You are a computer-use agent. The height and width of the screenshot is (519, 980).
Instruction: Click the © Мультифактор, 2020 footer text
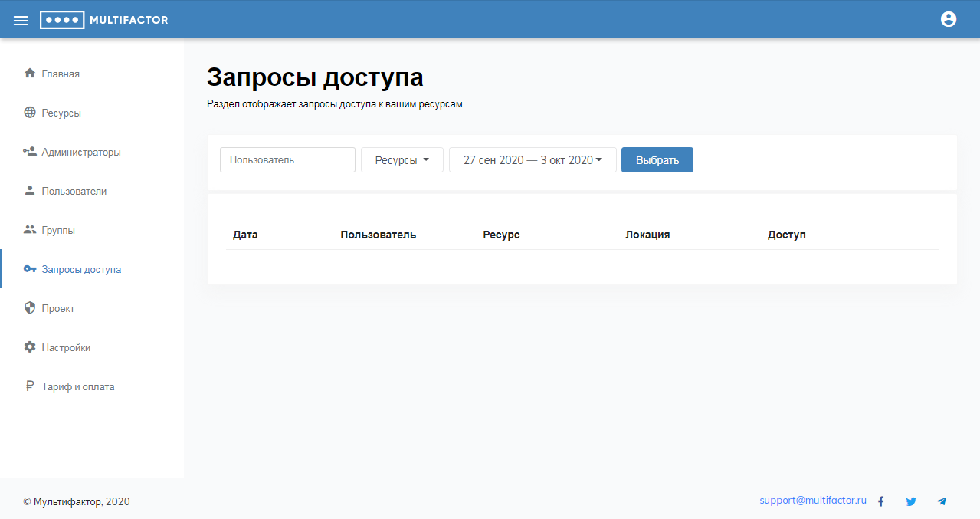coord(77,501)
